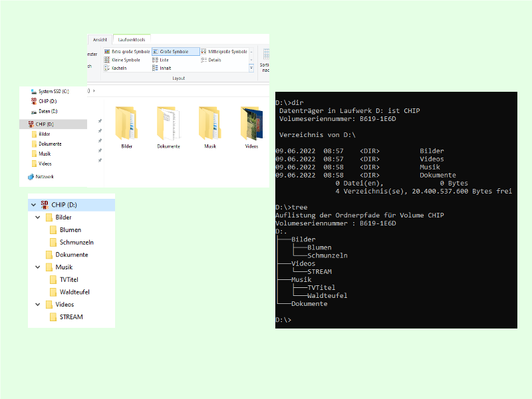Select the Große Symbole layout option
The width and height of the screenshot is (532, 399).
coord(176,52)
